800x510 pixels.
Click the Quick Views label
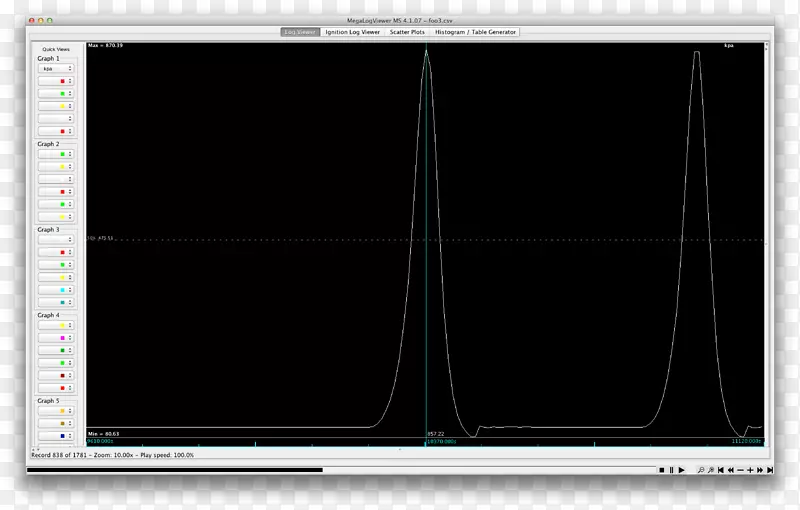point(55,48)
